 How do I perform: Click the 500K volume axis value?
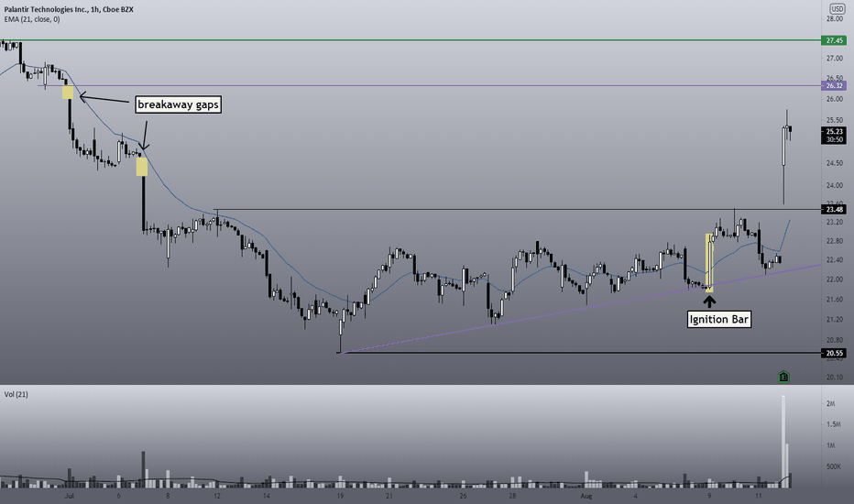(x=833, y=467)
